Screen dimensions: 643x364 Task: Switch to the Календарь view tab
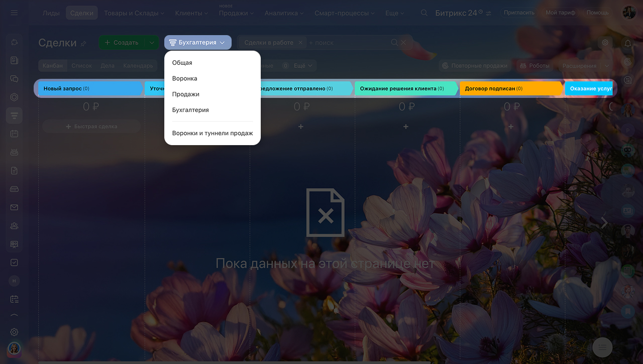coord(138,66)
